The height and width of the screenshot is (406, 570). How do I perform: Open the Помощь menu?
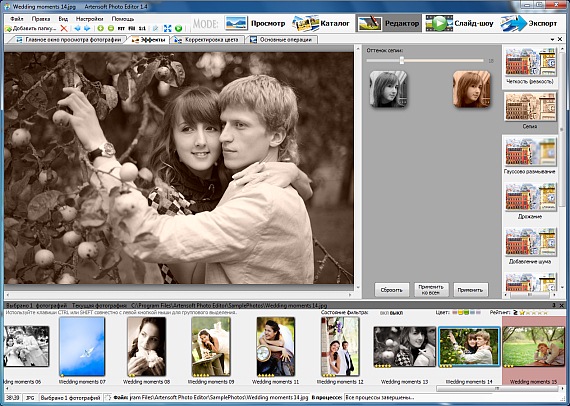pos(123,19)
